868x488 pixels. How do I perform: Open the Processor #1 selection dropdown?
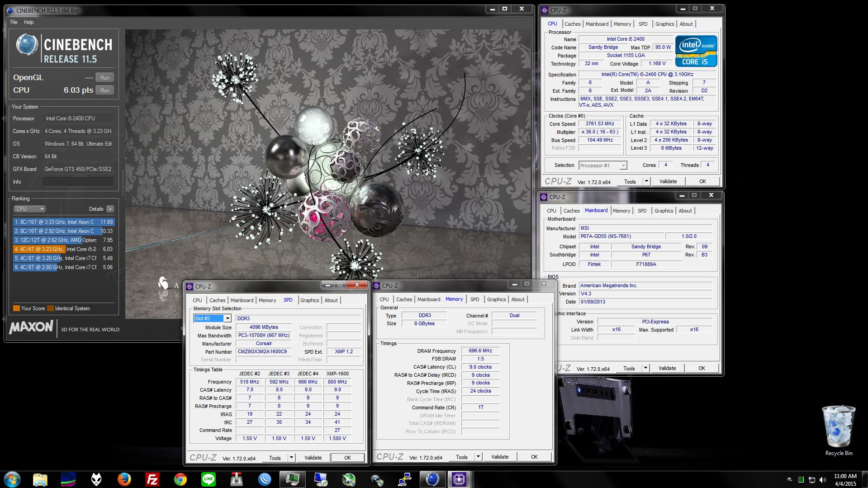(x=623, y=166)
